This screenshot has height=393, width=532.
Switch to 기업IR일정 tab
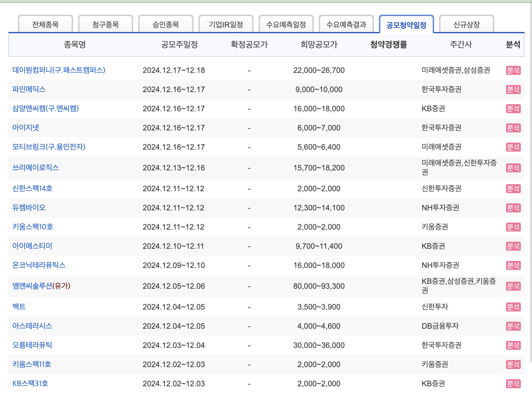click(226, 24)
